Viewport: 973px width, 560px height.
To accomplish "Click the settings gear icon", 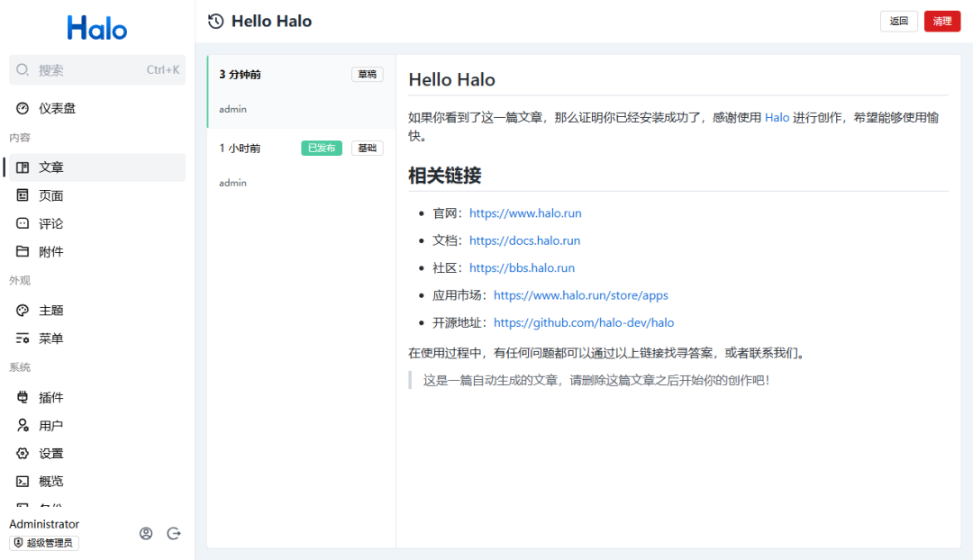I will click(x=23, y=454).
